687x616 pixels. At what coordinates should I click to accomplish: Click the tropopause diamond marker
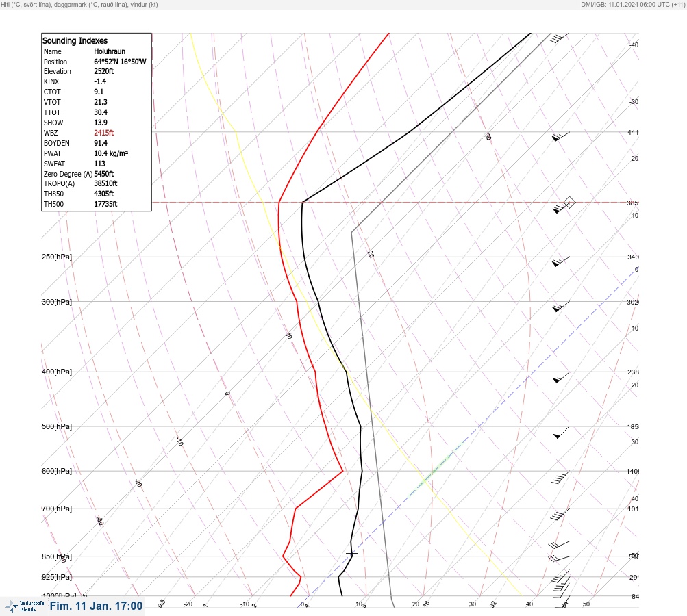(x=569, y=203)
